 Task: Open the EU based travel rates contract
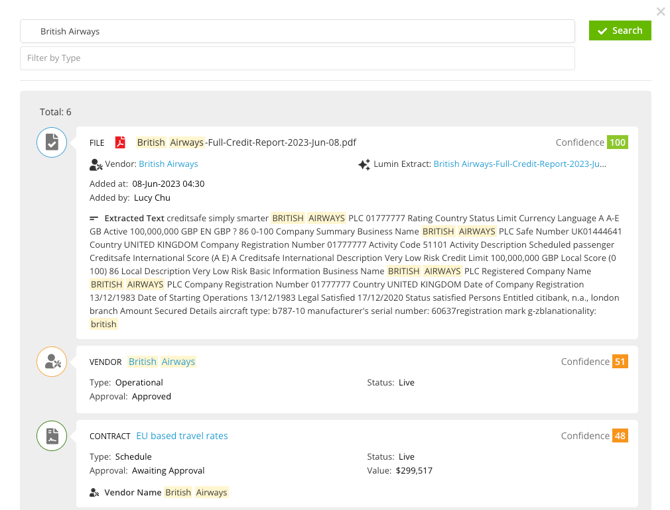pos(182,436)
